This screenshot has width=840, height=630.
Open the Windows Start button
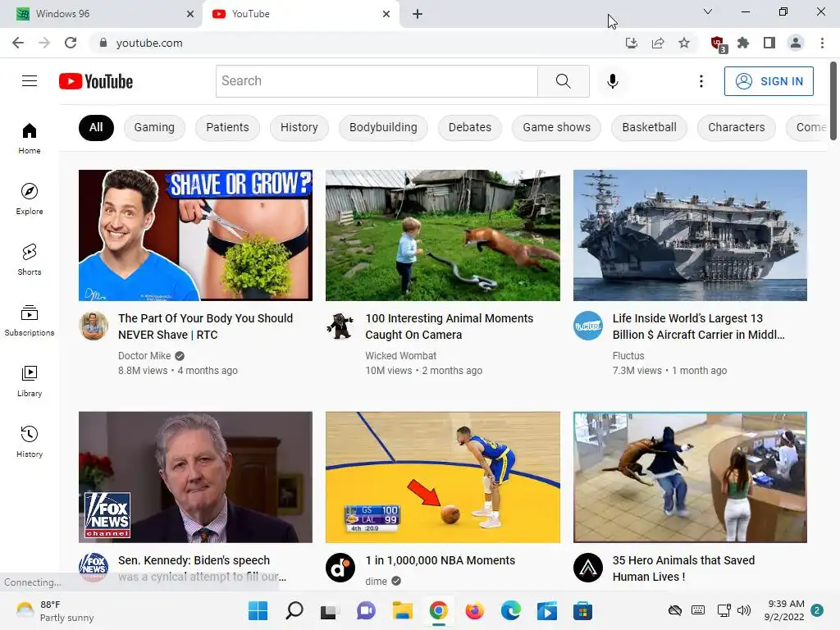258,610
